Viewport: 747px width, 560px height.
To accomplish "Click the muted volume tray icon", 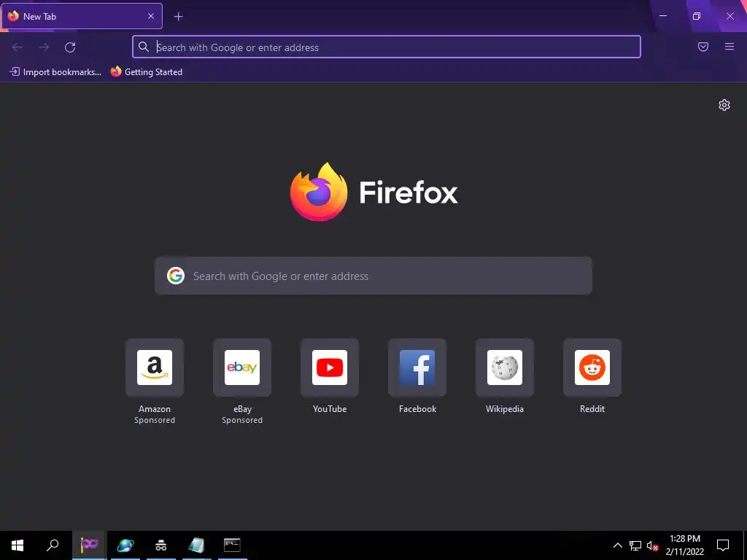I will point(653,545).
